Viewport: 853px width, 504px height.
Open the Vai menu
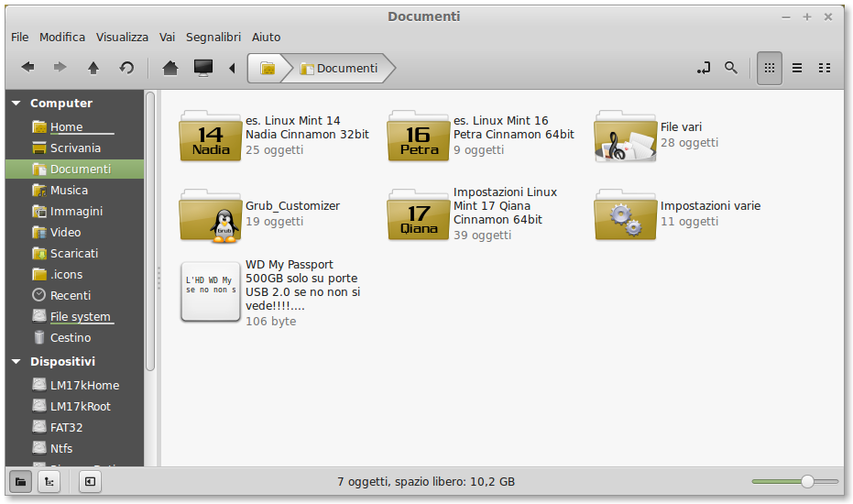click(x=167, y=37)
